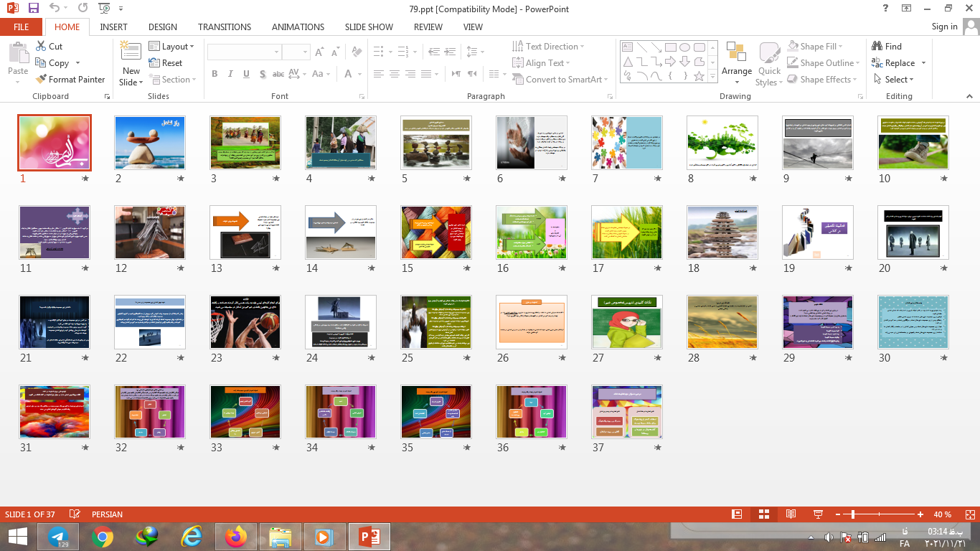Open the TRANSITIONS ribbon tab

point(225,27)
